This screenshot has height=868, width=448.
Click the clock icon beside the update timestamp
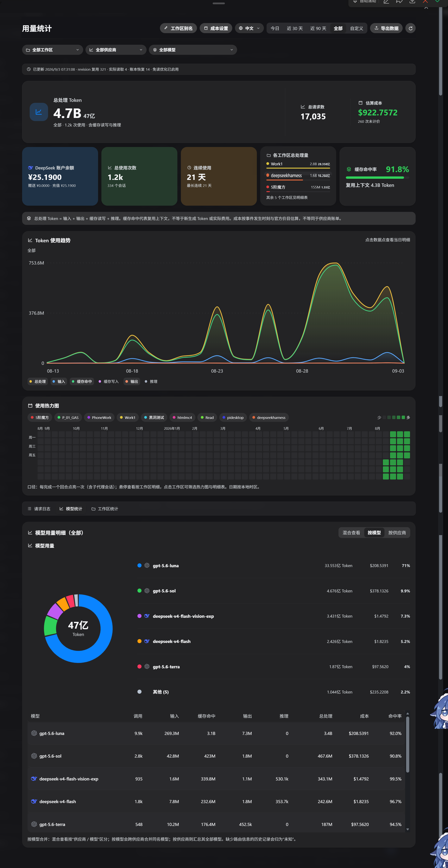click(29, 69)
